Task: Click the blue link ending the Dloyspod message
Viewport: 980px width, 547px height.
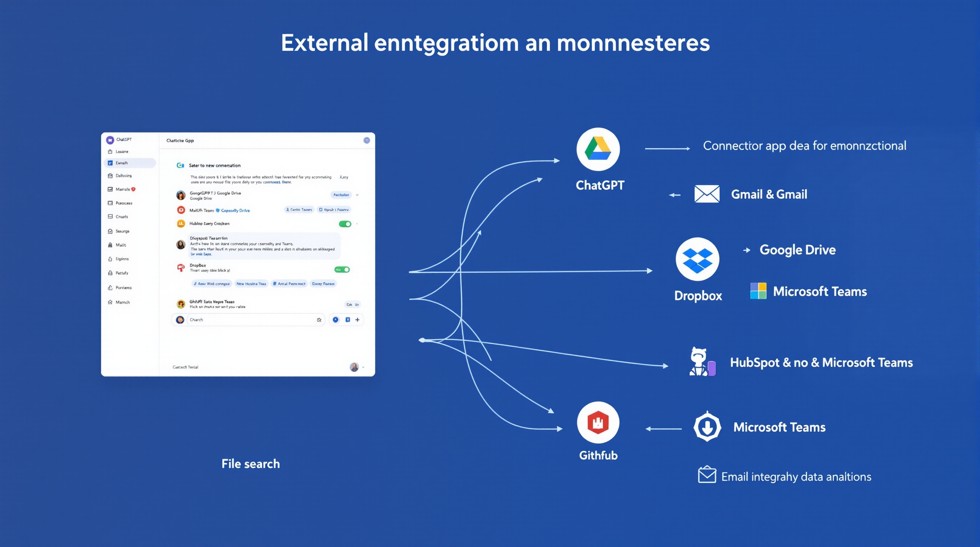Action: 201,254
